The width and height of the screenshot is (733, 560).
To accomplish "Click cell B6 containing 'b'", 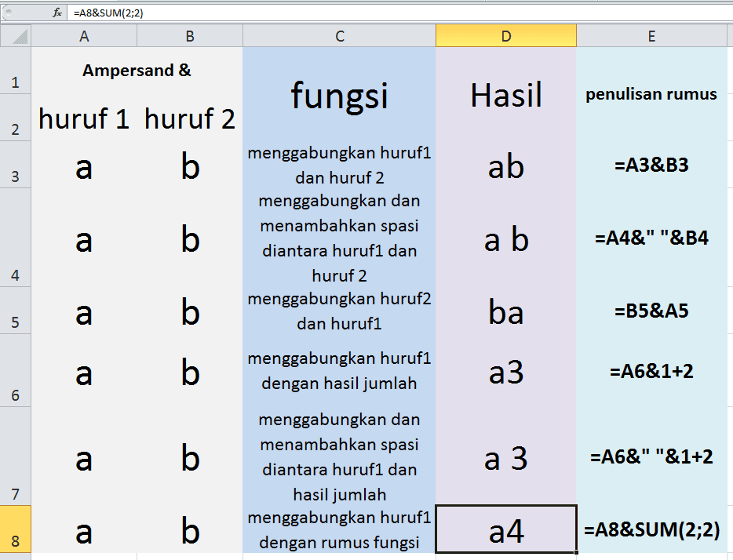I will (190, 370).
